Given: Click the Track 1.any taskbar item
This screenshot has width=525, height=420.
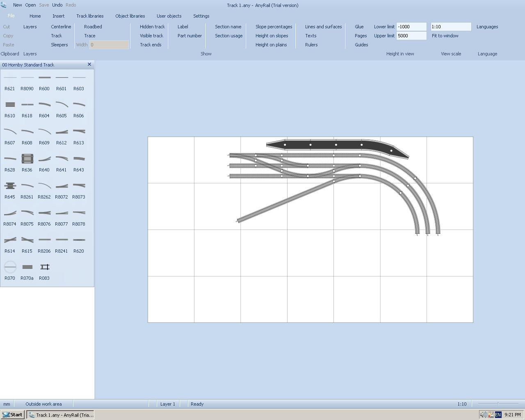Looking at the screenshot, I should tap(61, 415).
